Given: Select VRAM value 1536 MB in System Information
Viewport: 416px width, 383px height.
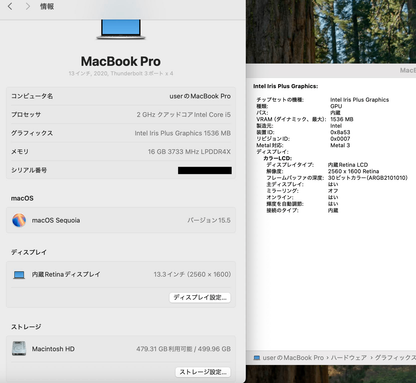Looking at the screenshot, I should click(341, 119).
